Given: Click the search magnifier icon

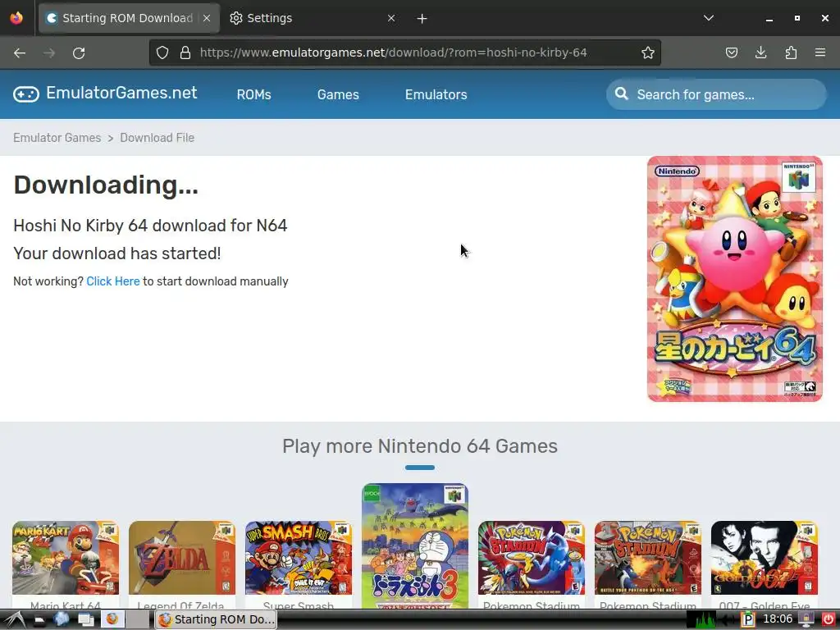Looking at the screenshot, I should coord(622,94).
